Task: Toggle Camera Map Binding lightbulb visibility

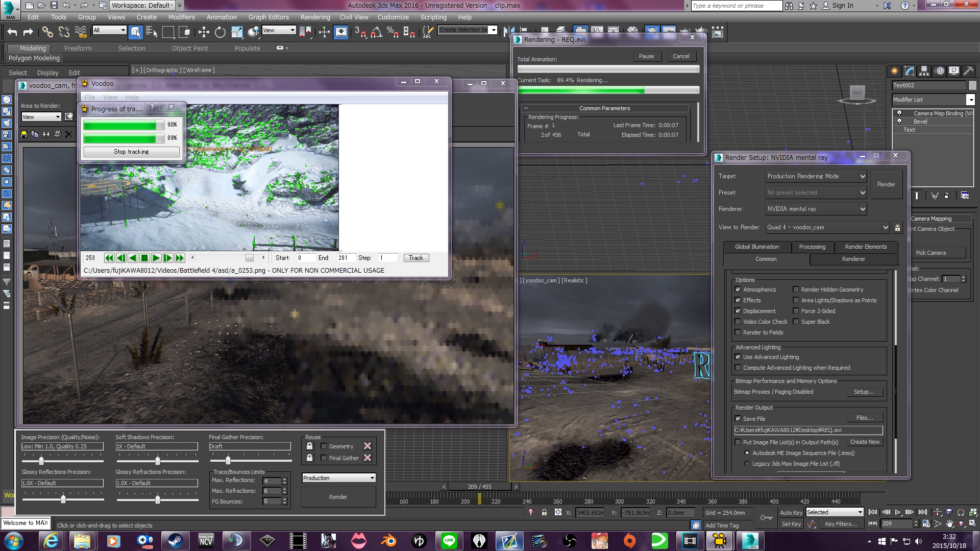Action: [x=899, y=113]
